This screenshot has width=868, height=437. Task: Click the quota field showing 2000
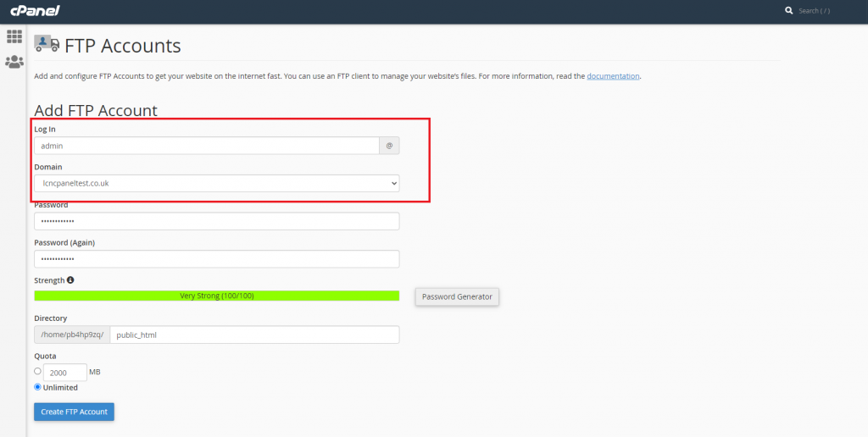pyautogui.click(x=64, y=373)
